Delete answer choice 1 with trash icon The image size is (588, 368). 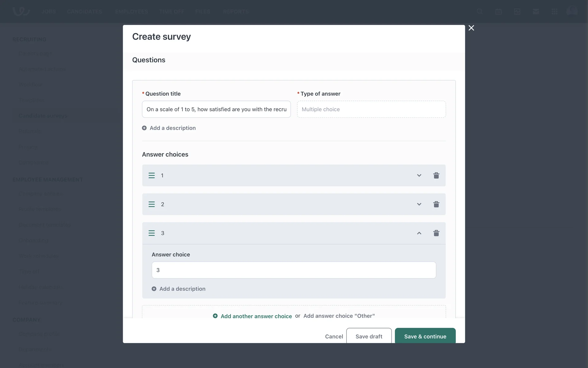(x=436, y=175)
